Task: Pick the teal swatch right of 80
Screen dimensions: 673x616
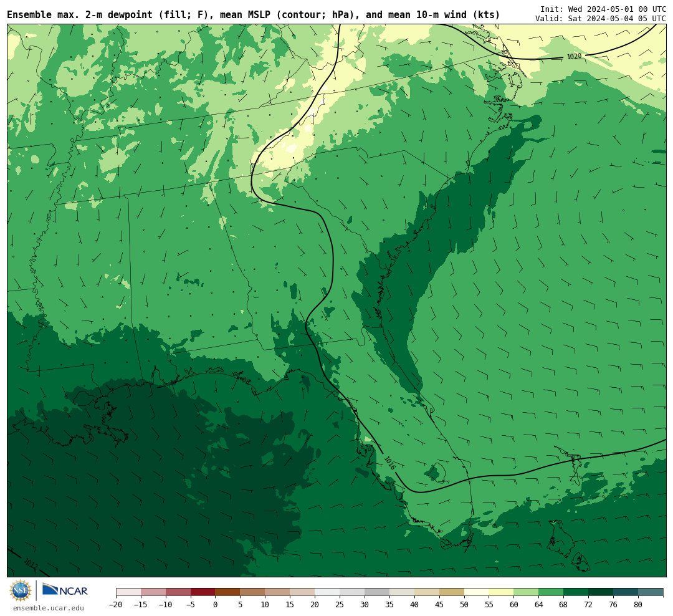Action: (x=651, y=592)
